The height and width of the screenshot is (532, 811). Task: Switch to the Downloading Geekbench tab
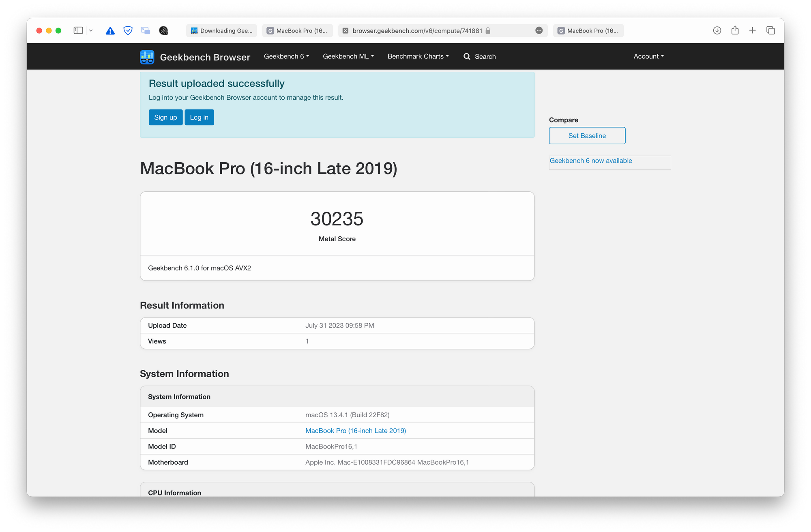tap(221, 30)
